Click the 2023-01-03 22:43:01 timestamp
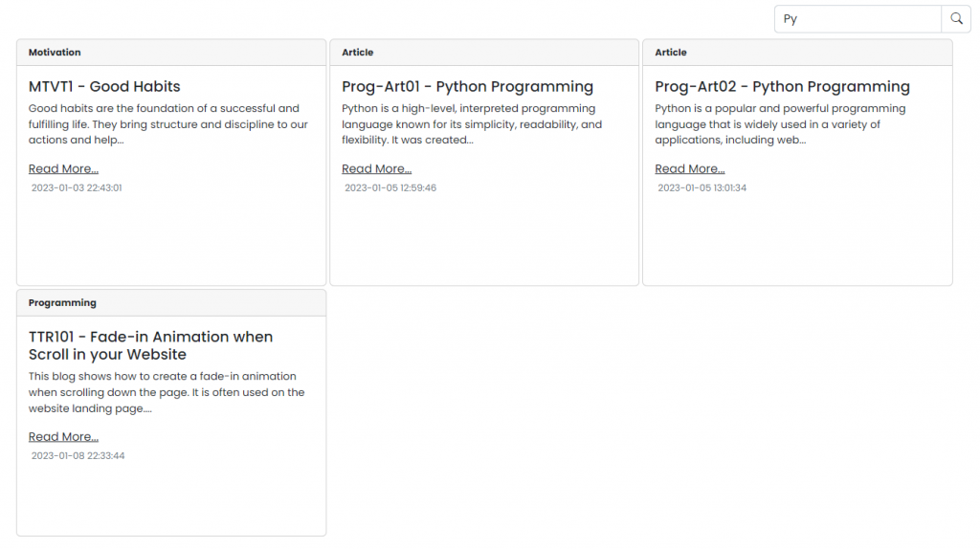980x549 pixels. point(77,187)
